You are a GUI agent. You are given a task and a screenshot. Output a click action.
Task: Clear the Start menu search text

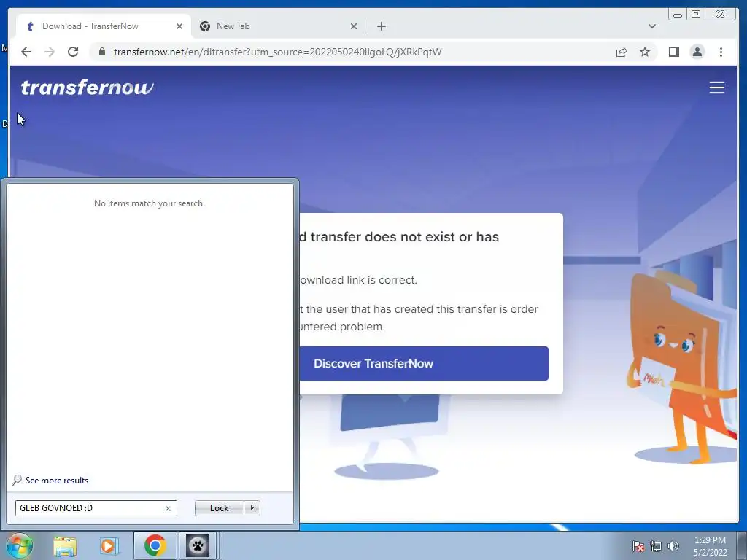pos(169,508)
